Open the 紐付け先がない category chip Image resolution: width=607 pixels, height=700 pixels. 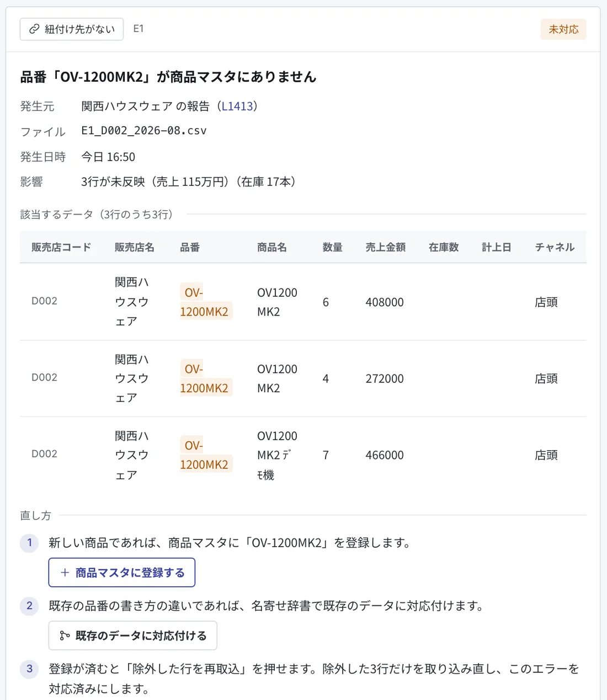click(x=72, y=29)
